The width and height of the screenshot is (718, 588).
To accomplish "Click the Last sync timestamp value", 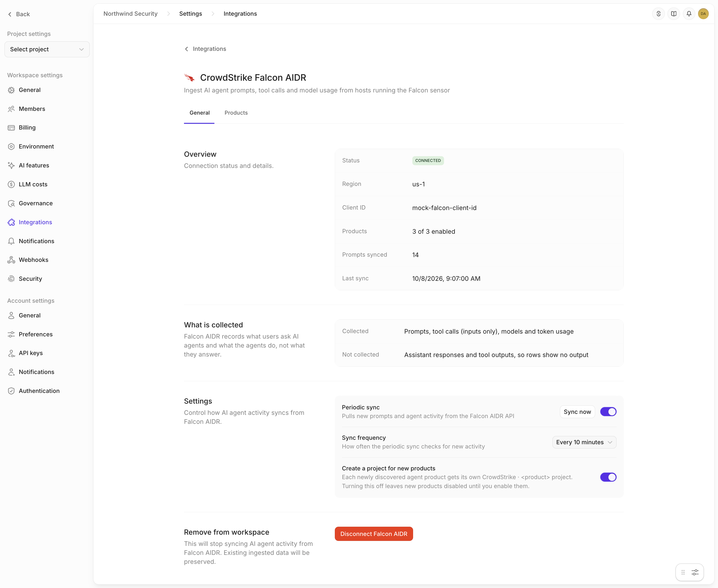I will click(446, 279).
